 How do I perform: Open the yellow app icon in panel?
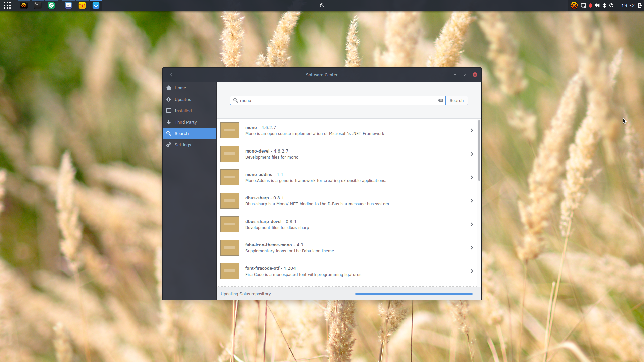82,5
